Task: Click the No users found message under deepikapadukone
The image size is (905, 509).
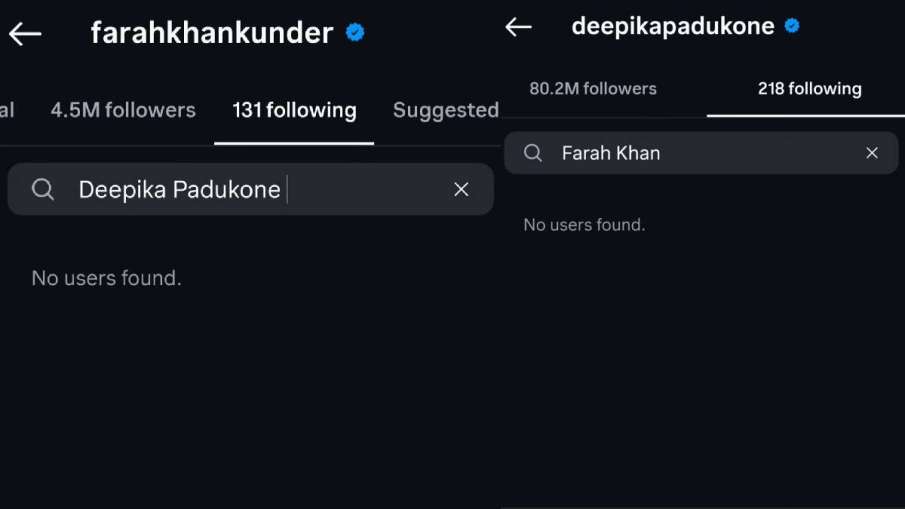Action: [584, 225]
